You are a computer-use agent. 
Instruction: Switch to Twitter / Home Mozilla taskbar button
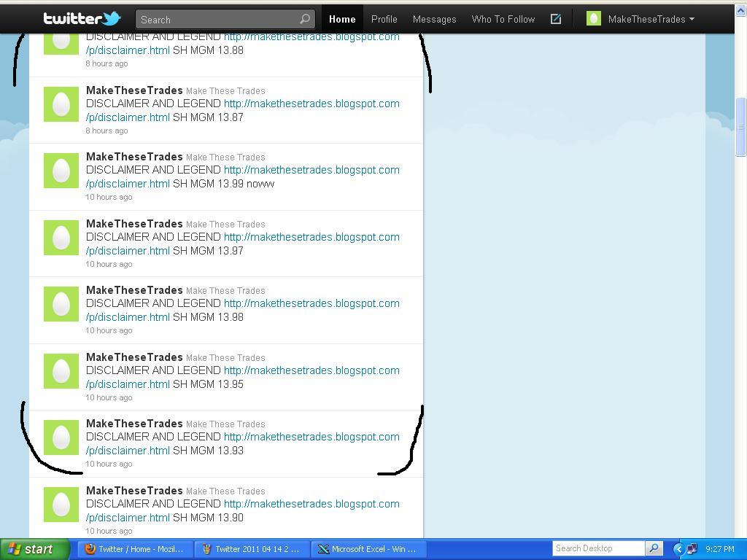[135, 549]
